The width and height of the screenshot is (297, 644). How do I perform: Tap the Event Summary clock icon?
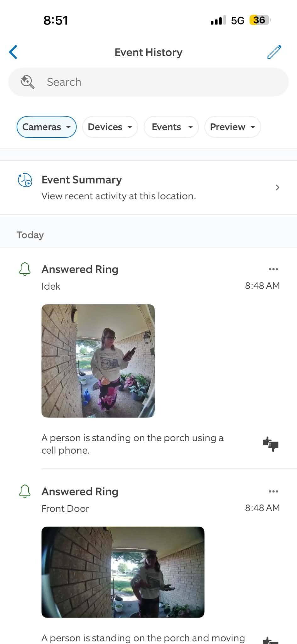click(x=25, y=180)
